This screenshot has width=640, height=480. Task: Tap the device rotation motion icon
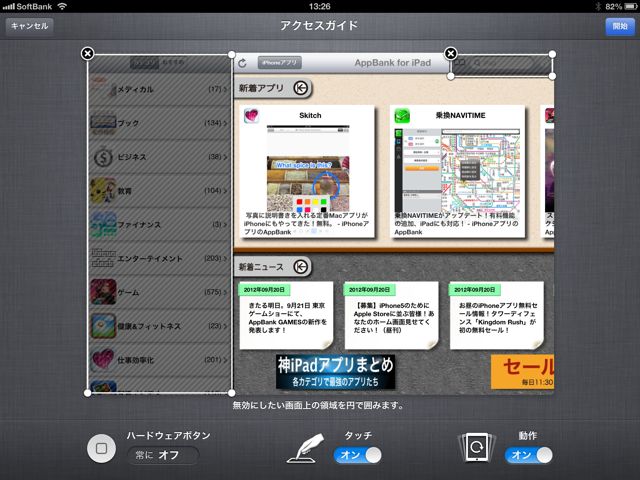point(477,448)
